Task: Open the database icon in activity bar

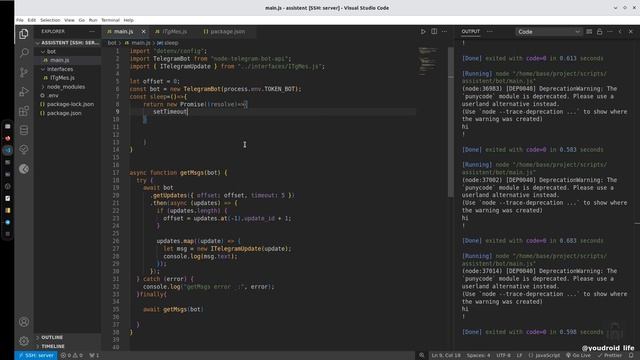Action: click(24, 130)
